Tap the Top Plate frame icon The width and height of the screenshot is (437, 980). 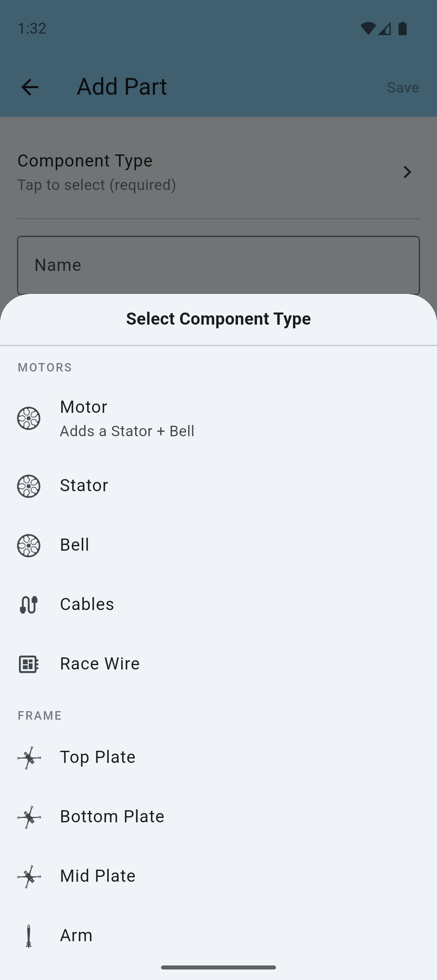coord(29,758)
